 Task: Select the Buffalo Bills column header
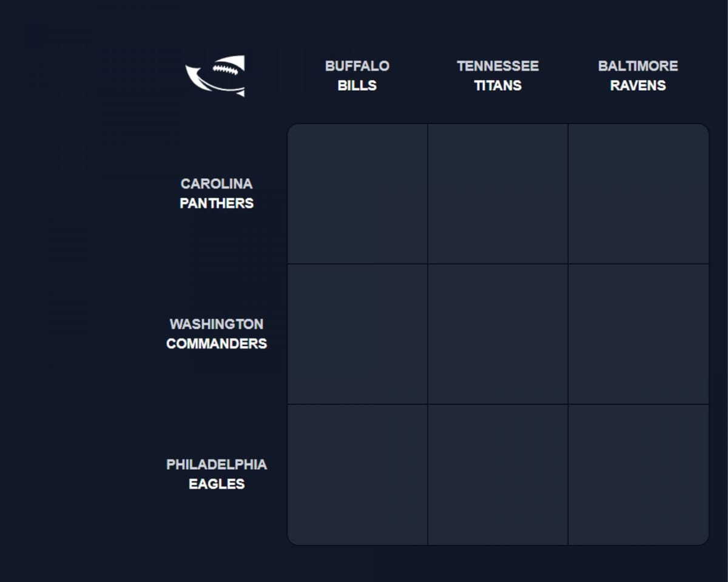(x=357, y=76)
